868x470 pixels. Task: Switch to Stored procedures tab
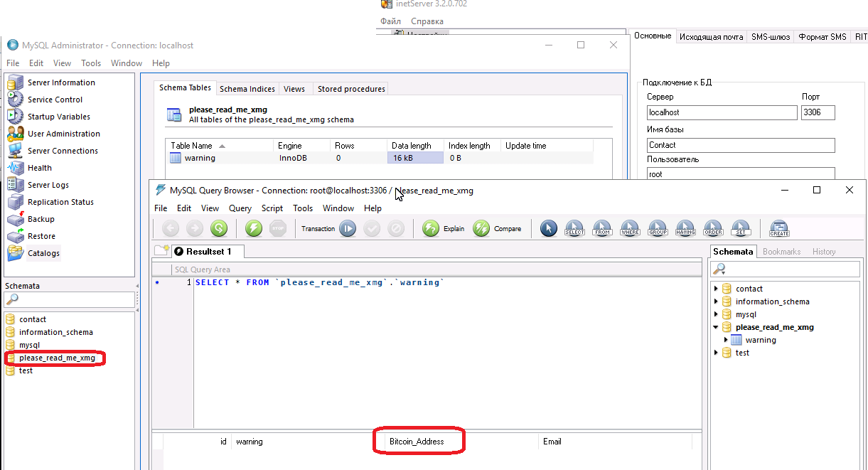point(351,89)
